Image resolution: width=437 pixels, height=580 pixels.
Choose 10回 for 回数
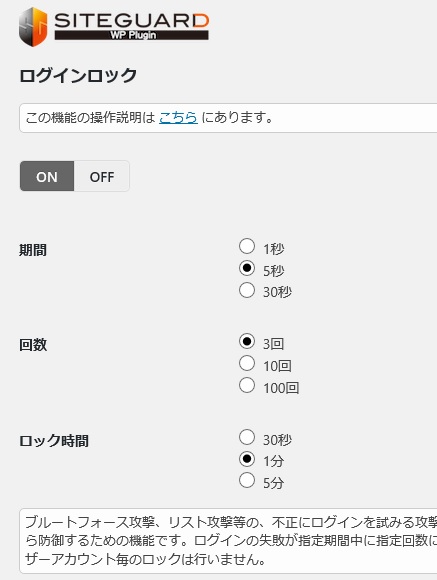[x=247, y=363]
